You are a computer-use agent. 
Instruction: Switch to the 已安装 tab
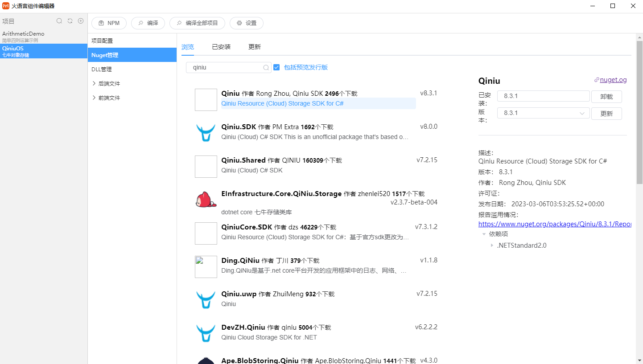221,46
